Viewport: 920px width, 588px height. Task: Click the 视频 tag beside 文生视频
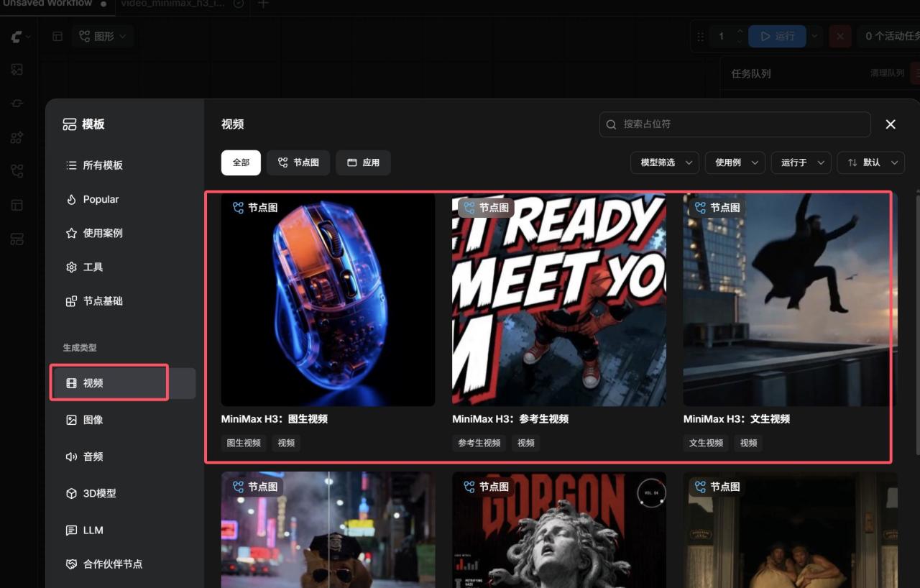point(748,443)
